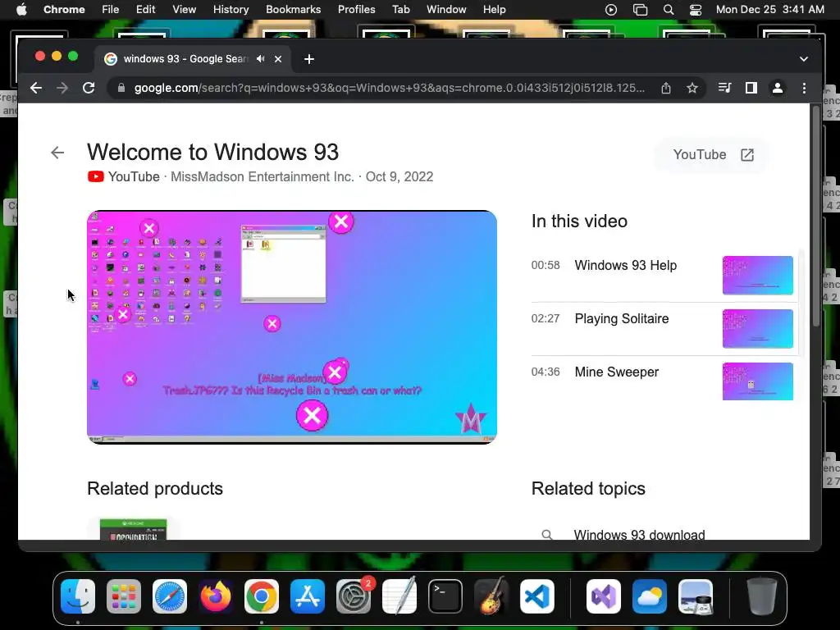This screenshot has height=630, width=840.
Task: Open the File menu
Action: coord(111,10)
